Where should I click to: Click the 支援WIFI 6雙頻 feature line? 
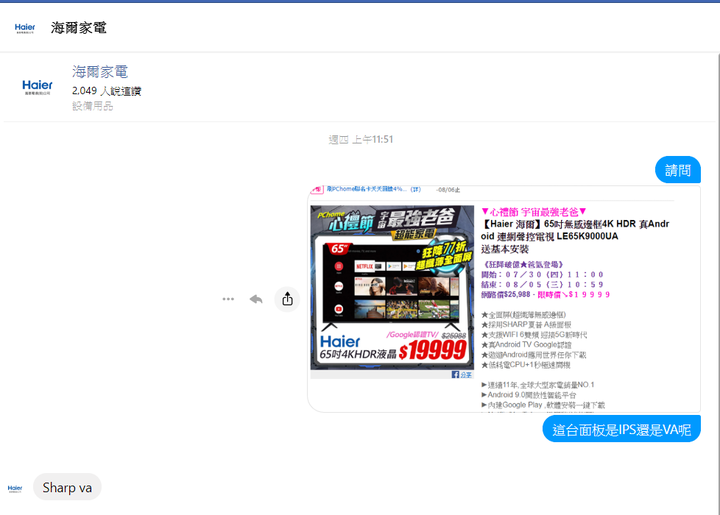(534, 335)
